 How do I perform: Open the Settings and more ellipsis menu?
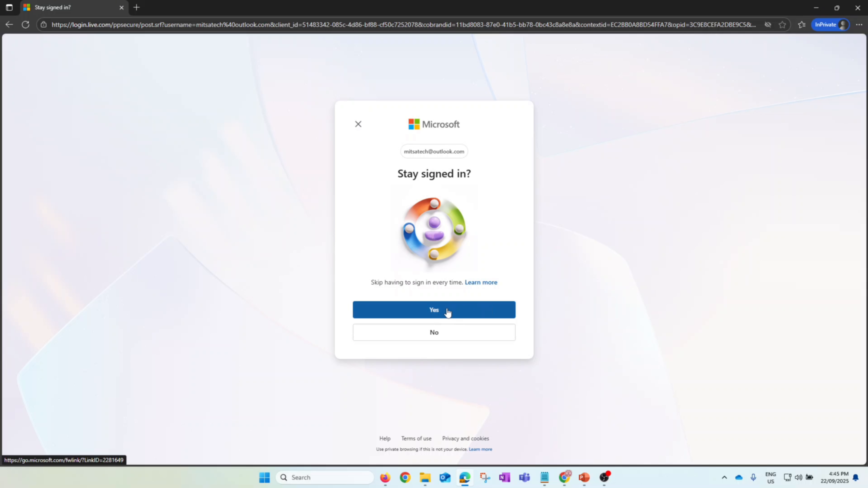pyautogui.click(x=860, y=24)
